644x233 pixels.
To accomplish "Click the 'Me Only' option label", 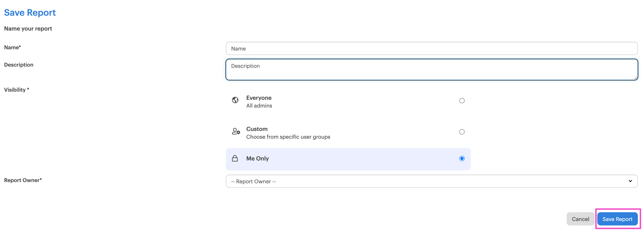I will pyautogui.click(x=258, y=158).
